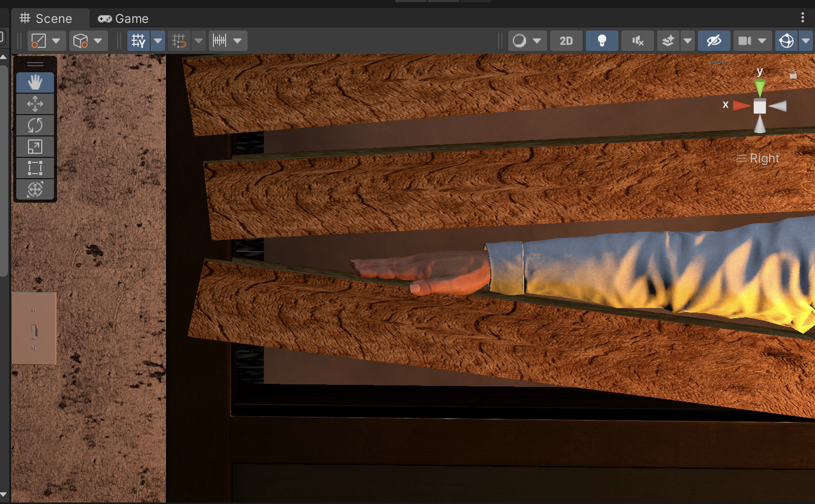Toggle grid visibility

pyautogui.click(x=139, y=41)
